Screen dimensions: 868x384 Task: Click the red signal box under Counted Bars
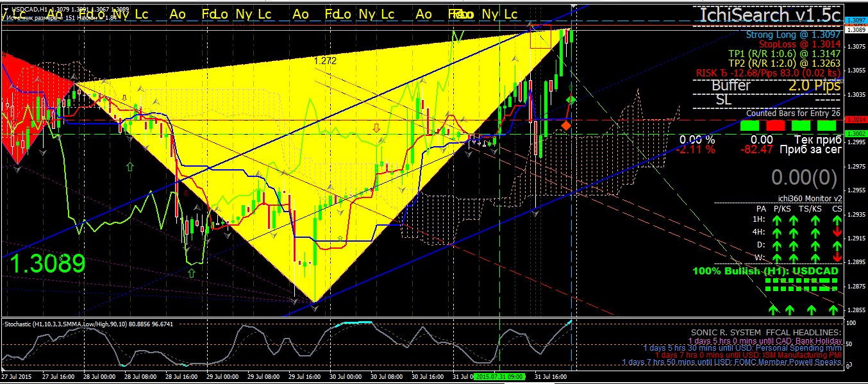776,126
